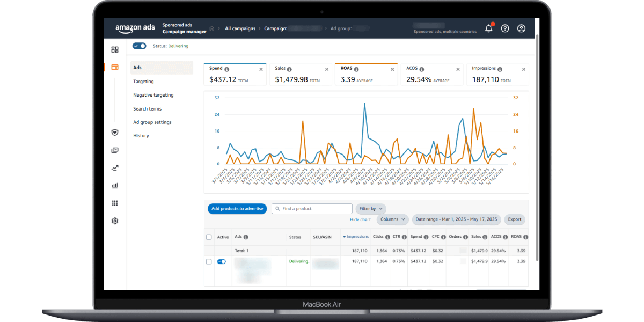Open the notifications bell
This screenshot has width=644, height=322.
pos(488,28)
